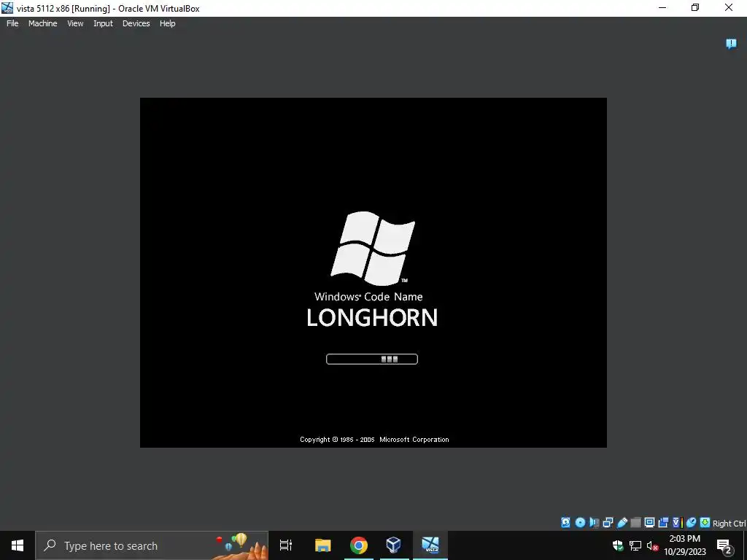Restore down the VirtualBox window
747x560 pixels.
tap(695, 7)
